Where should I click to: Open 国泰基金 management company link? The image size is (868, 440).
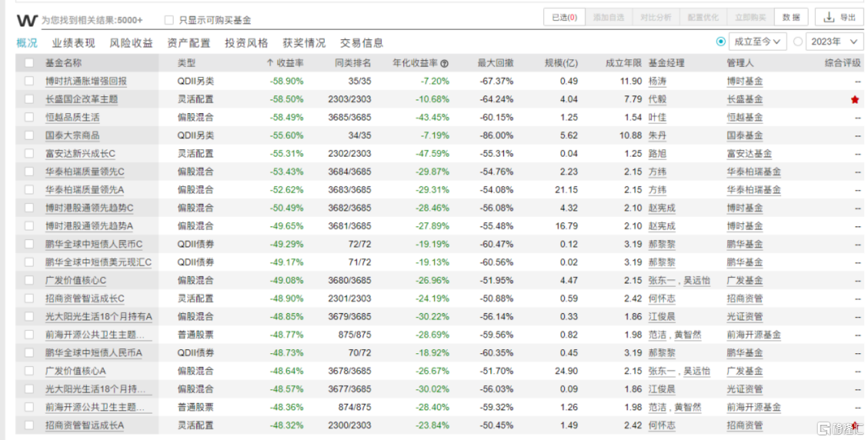click(745, 136)
